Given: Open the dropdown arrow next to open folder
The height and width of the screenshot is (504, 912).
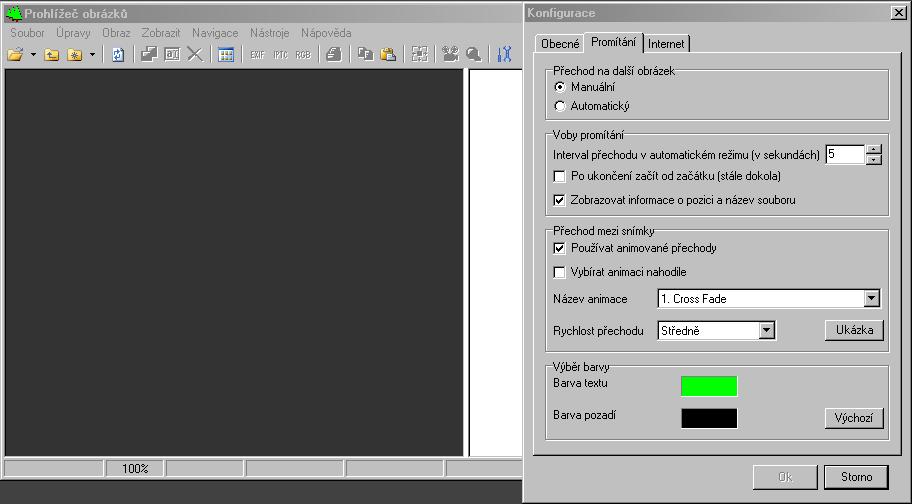Looking at the screenshot, I should (x=33, y=55).
